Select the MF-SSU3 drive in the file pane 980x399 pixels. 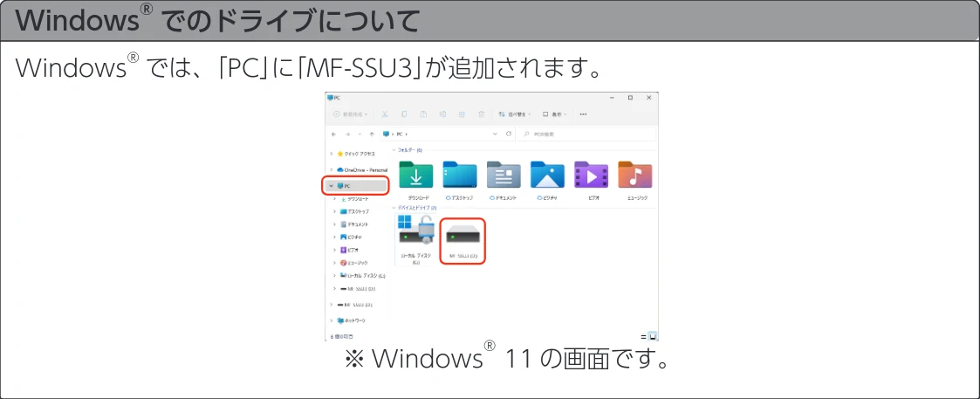tap(463, 240)
